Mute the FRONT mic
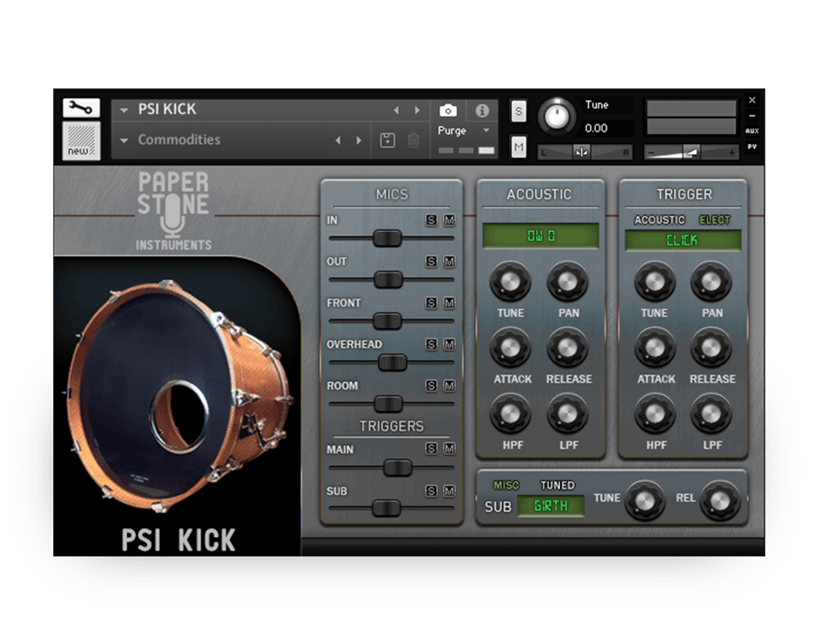Image resolution: width=816 pixels, height=644 pixels. [x=449, y=303]
